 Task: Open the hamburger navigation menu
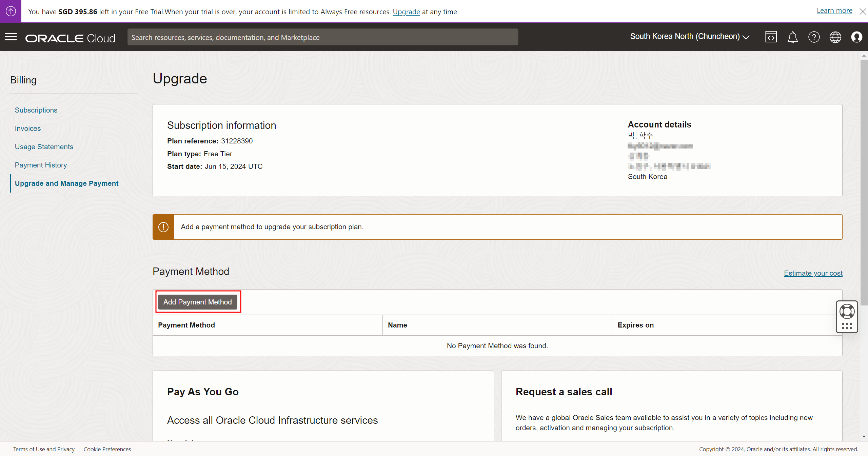[x=11, y=37]
